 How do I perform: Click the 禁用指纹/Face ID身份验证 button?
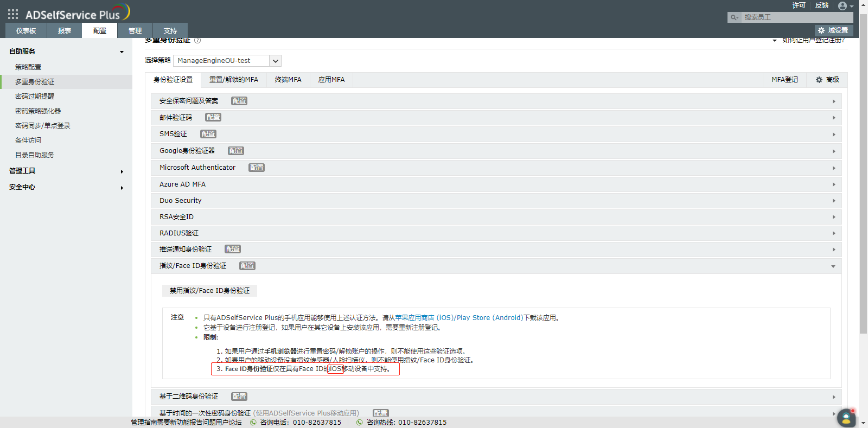coord(209,291)
